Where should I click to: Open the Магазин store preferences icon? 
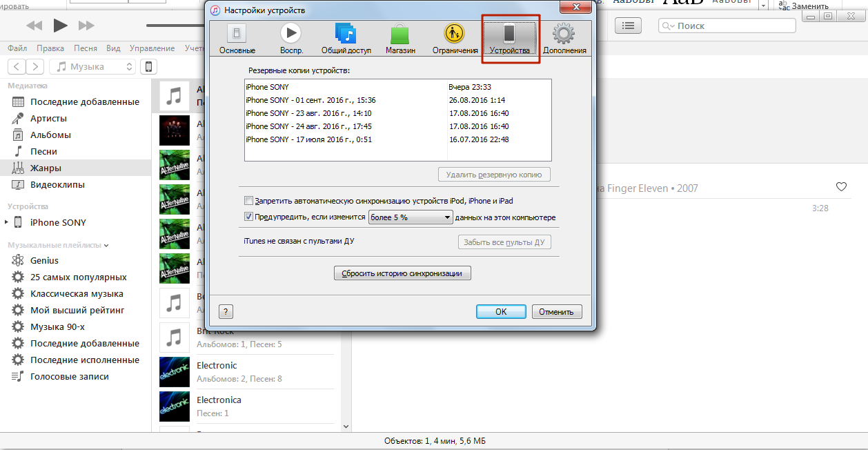pos(400,38)
